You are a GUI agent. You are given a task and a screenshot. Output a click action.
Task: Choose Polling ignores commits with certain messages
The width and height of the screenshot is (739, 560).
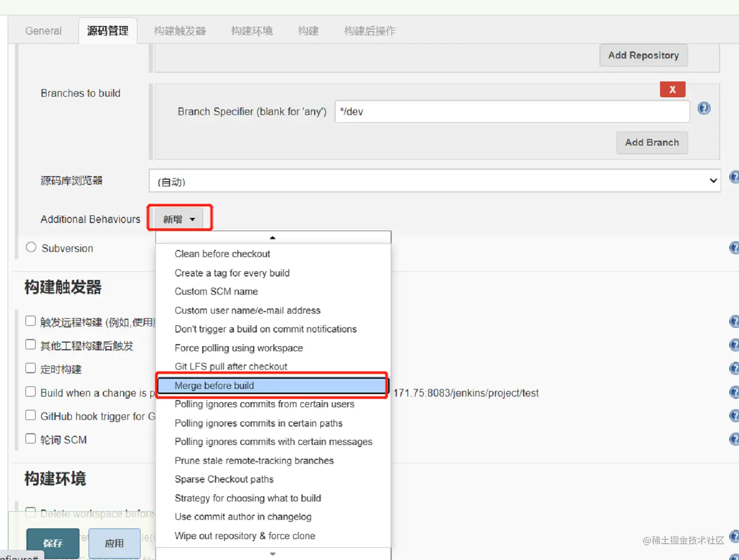(273, 441)
